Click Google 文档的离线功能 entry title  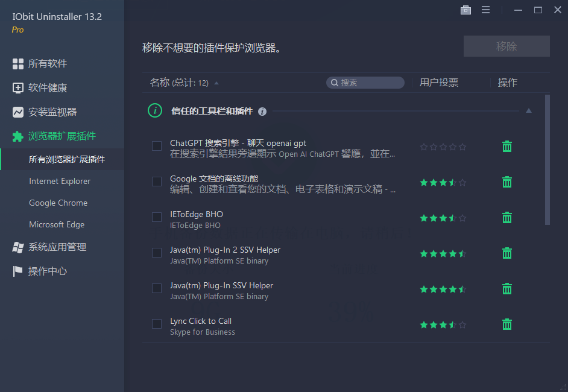[x=214, y=179]
